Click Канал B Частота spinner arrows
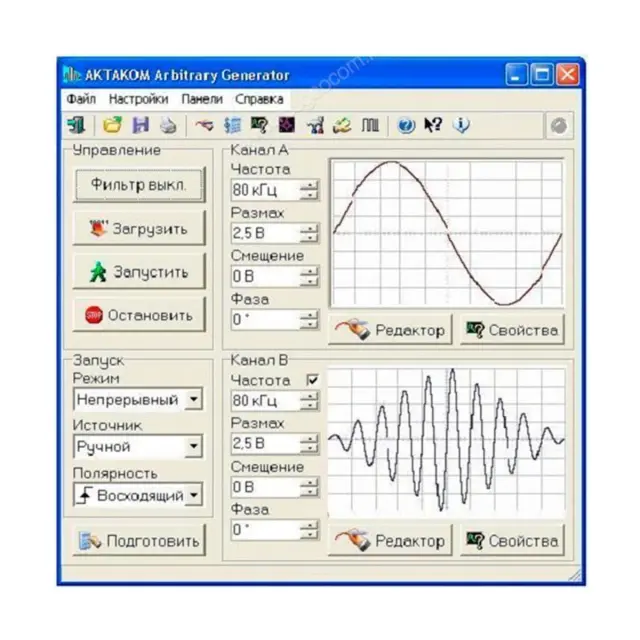640x640 pixels. coord(309,401)
